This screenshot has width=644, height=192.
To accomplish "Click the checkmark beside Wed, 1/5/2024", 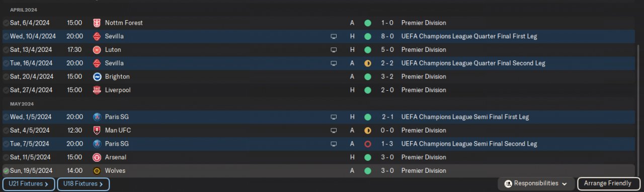I will pyautogui.click(x=6, y=117).
